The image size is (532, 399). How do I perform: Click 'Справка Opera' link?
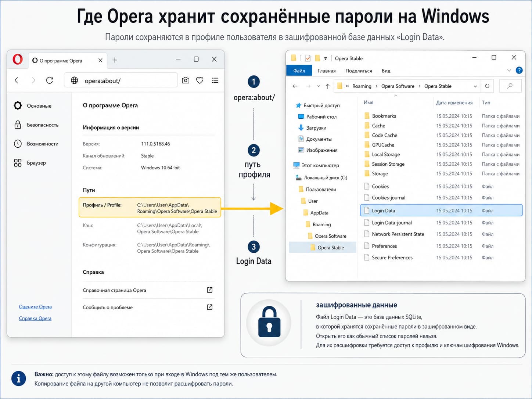pyautogui.click(x=35, y=319)
